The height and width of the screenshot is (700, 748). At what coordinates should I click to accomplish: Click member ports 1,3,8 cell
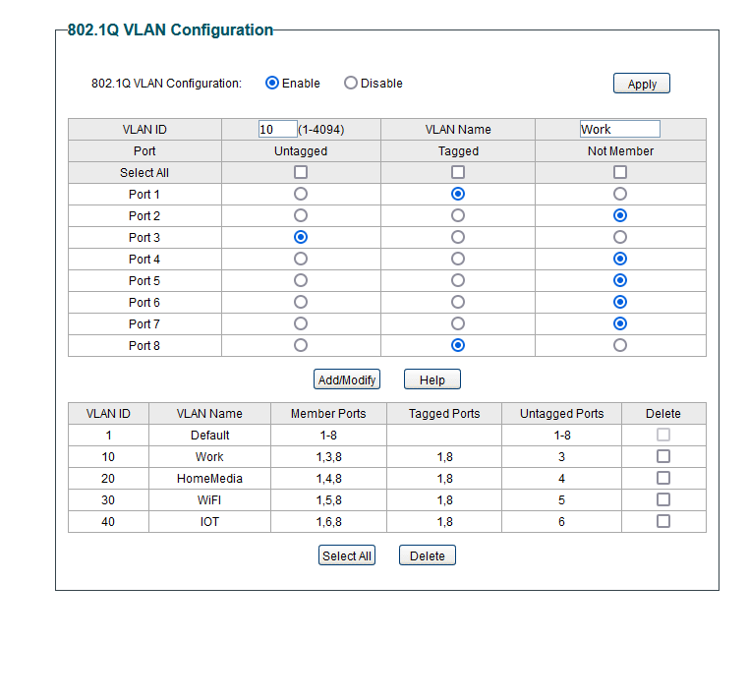(x=328, y=457)
